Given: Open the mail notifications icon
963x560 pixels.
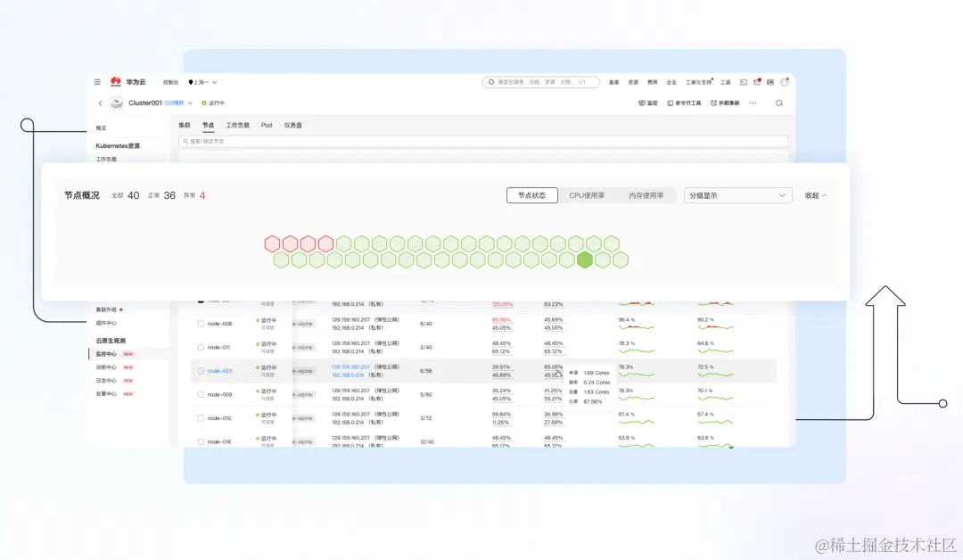Looking at the screenshot, I should pos(757,82).
